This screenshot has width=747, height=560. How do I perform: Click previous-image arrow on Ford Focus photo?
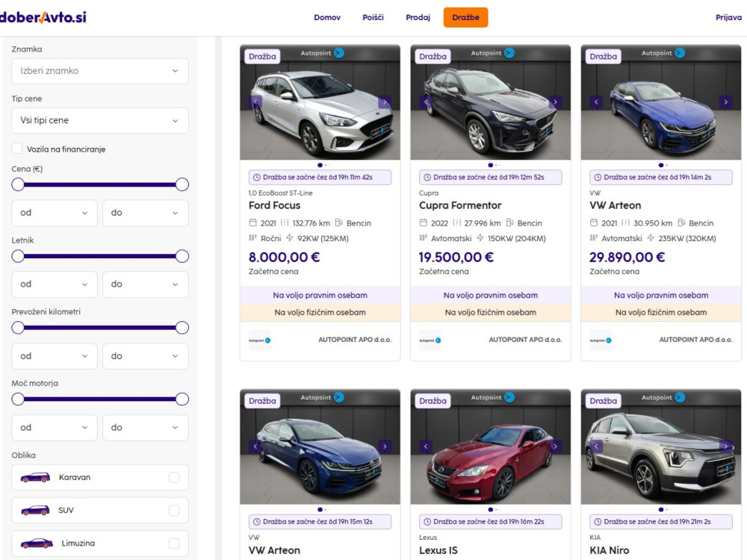click(255, 102)
